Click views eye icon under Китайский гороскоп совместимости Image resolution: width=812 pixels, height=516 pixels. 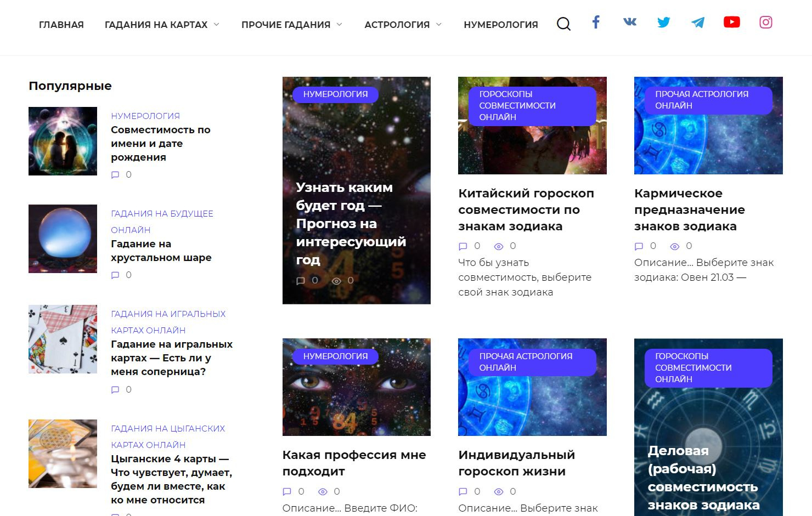click(x=499, y=246)
